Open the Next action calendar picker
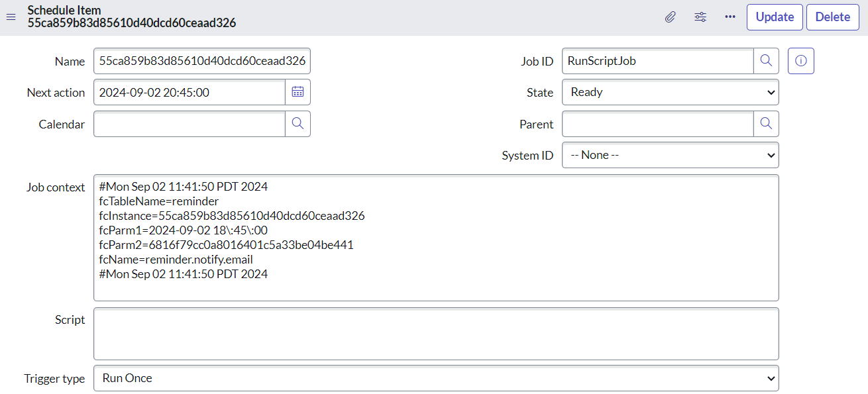Viewport: 868px width, 394px height. pos(298,93)
